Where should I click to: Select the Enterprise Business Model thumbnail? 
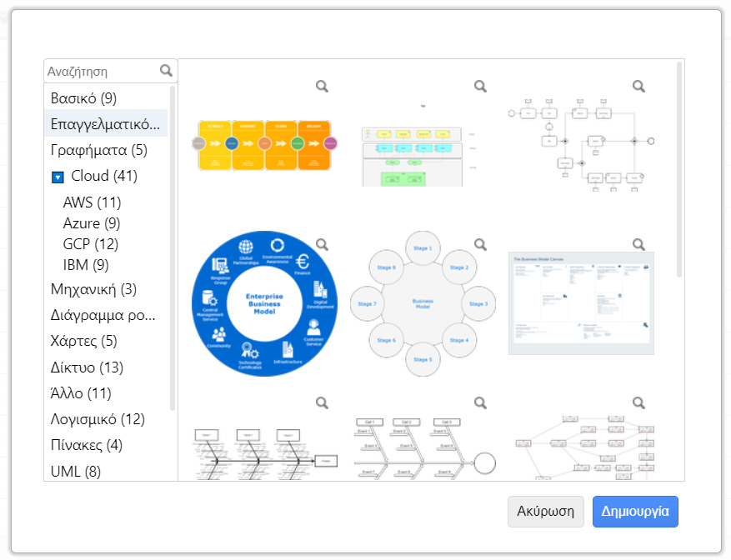point(264,303)
